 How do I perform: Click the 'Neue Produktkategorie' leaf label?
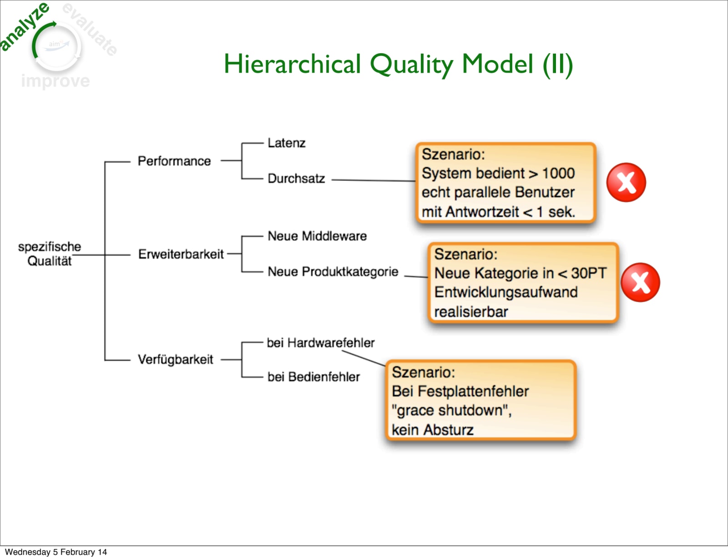click(x=333, y=272)
